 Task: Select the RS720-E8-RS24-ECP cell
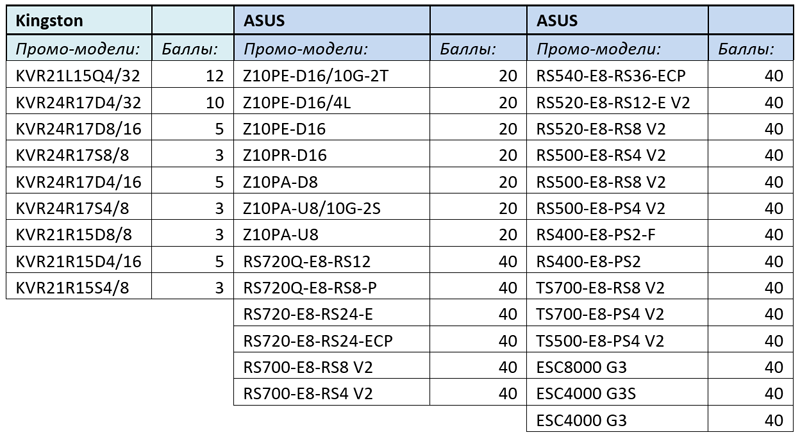coord(332,340)
